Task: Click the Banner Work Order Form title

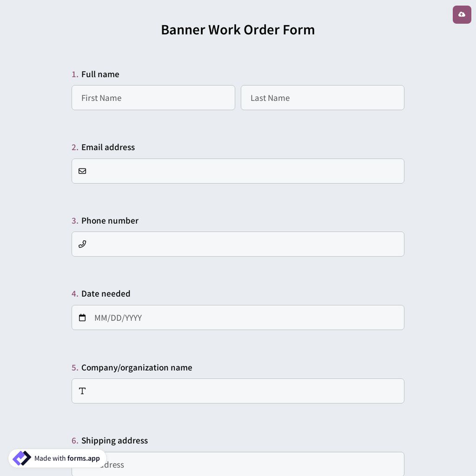Action: [x=238, y=29]
